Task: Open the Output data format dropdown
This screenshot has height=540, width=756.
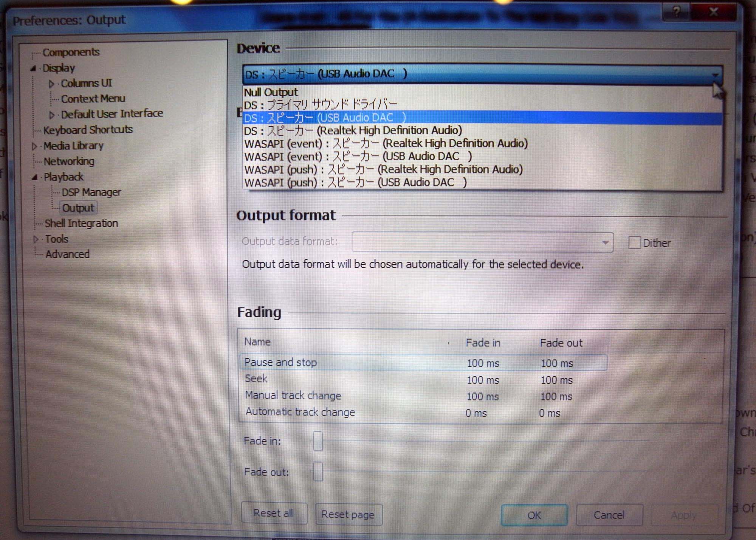Action: (x=482, y=242)
